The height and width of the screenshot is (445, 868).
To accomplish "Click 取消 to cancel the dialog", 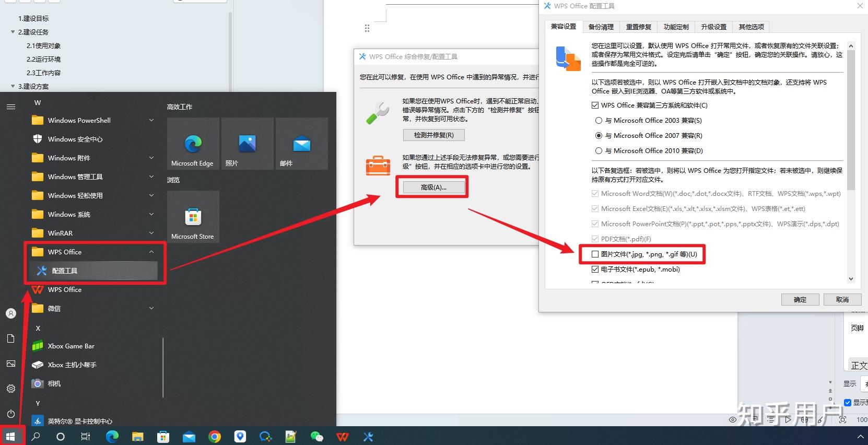I will [x=842, y=299].
